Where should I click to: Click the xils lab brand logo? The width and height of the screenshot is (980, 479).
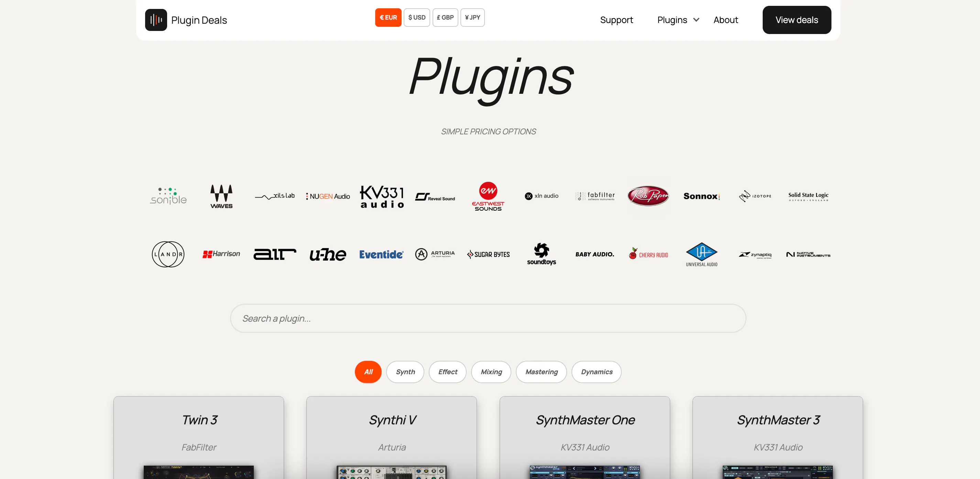275,196
